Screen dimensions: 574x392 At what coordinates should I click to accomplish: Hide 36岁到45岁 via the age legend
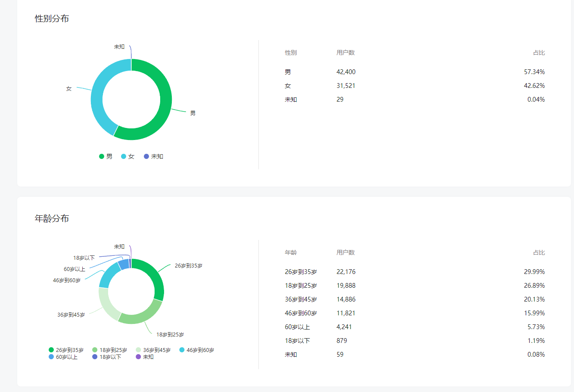[153, 350]
